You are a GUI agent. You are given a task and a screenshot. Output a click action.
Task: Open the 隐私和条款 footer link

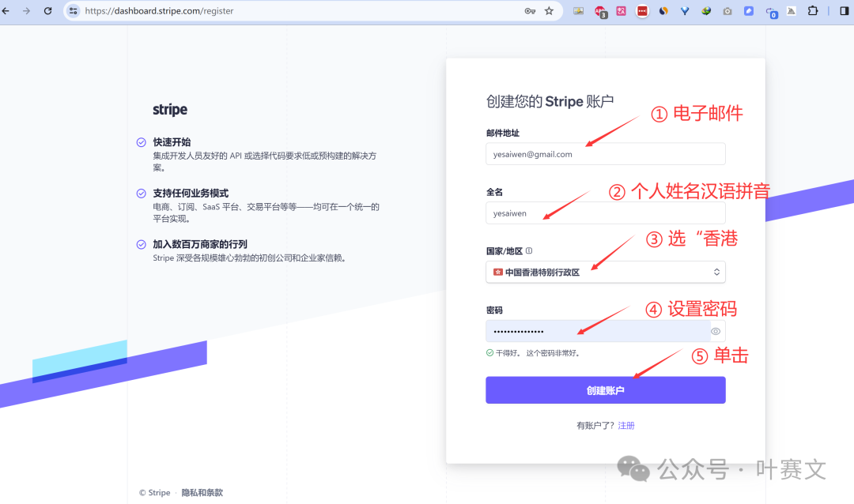click(202, 493)
